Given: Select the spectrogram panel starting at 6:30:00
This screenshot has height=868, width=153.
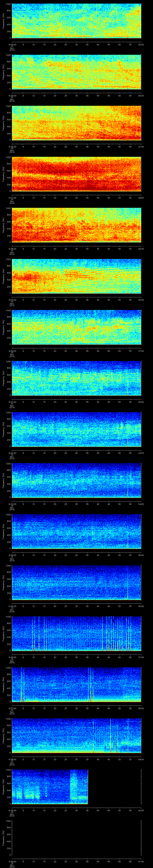Looking at the screenshot, I should (x=76, y=327).
